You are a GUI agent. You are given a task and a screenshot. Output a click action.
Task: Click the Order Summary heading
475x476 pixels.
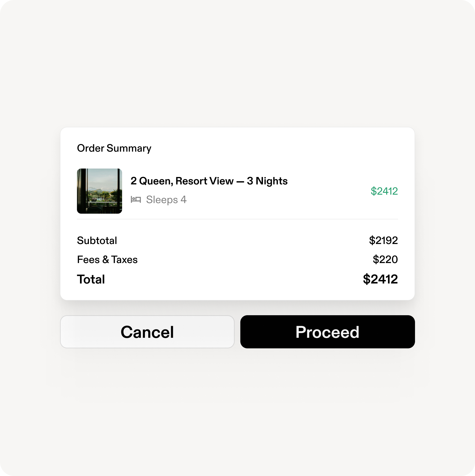114,148
